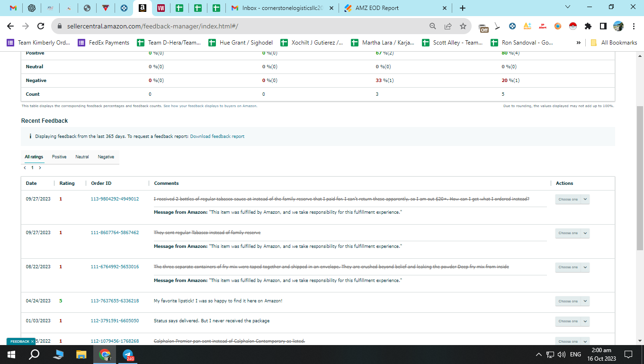
Task: Expand the hidden bookmarks chevron
Action: [578, 43]
